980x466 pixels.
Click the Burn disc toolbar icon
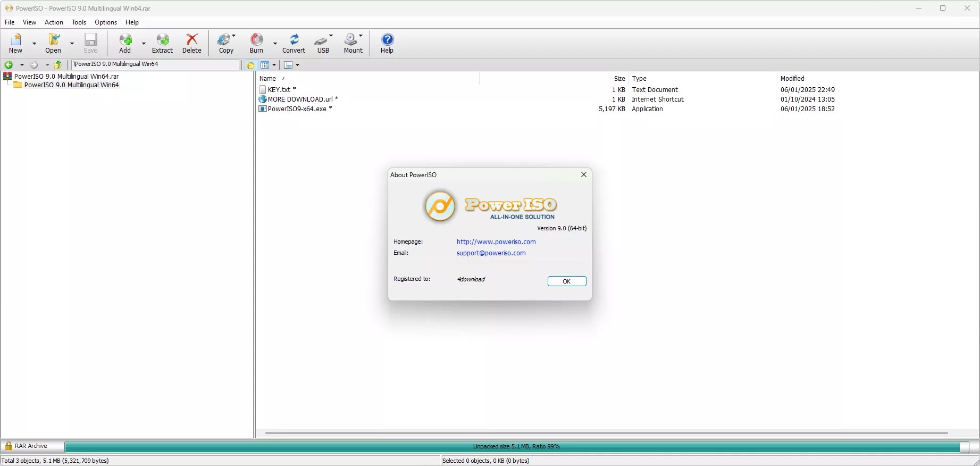coord(257,40)
